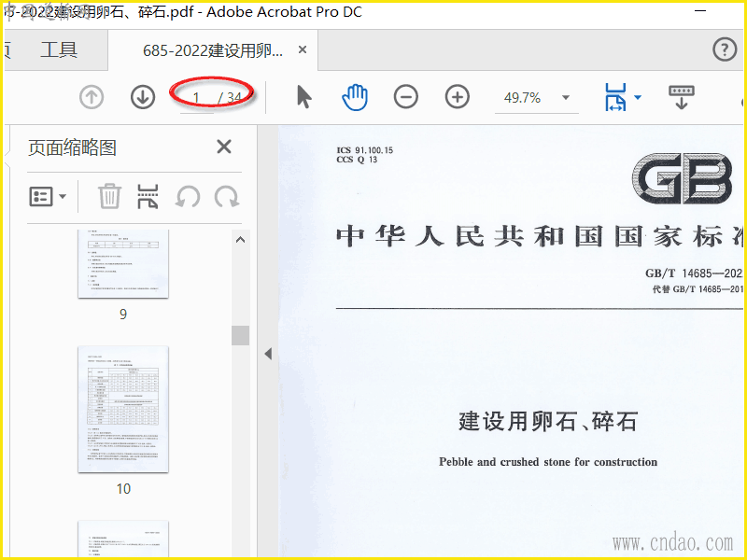
Task: Open thumbnail panel options menu
Action: click(x=48, y=196)
